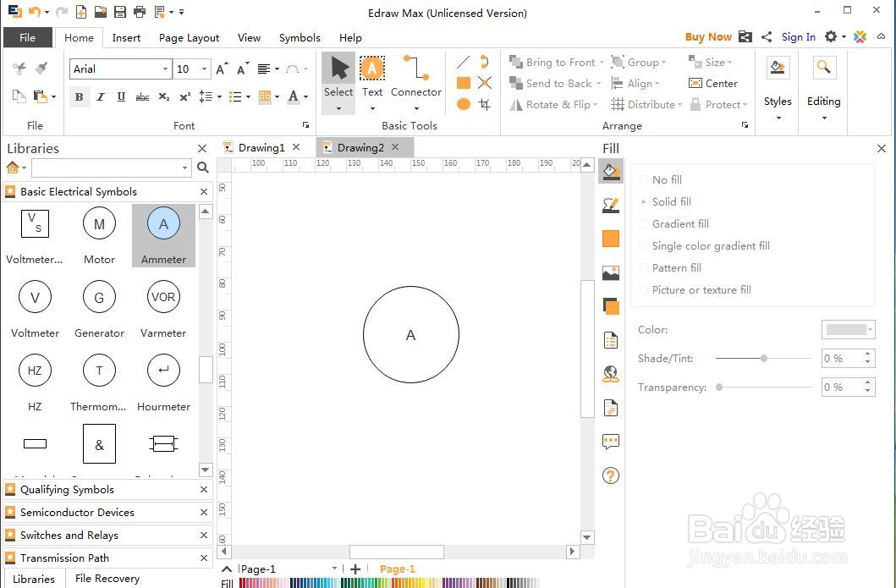Click the library search magnifier icon
The image size is (896, 588).
tap(203, 168)
